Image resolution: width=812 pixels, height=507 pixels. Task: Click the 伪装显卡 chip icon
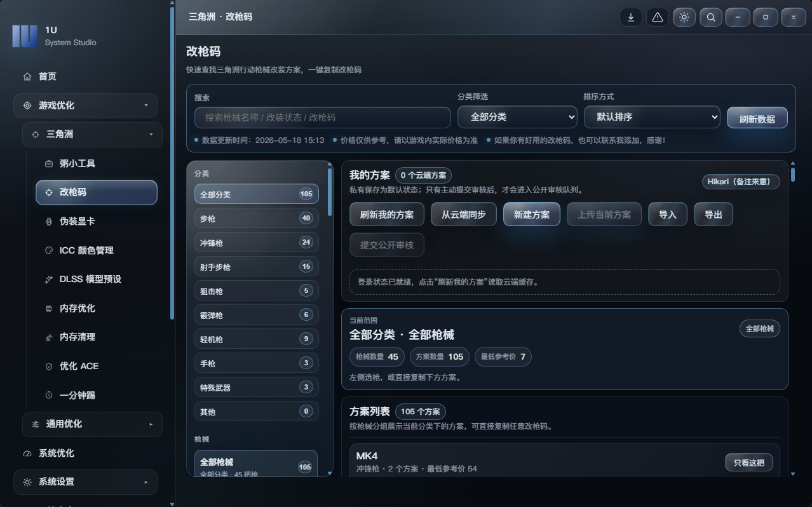coord(49,221)
